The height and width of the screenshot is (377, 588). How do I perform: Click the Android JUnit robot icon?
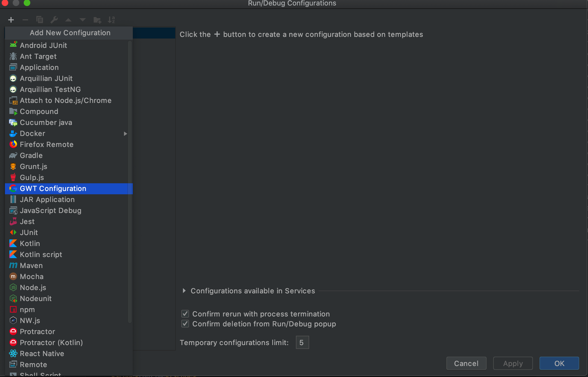[13, 45]
